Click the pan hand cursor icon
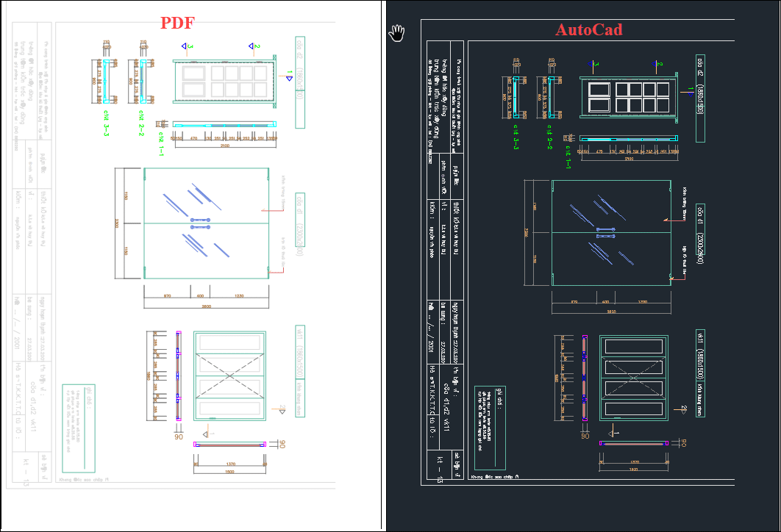Screen dimensions: 781x532 [397, 32]
